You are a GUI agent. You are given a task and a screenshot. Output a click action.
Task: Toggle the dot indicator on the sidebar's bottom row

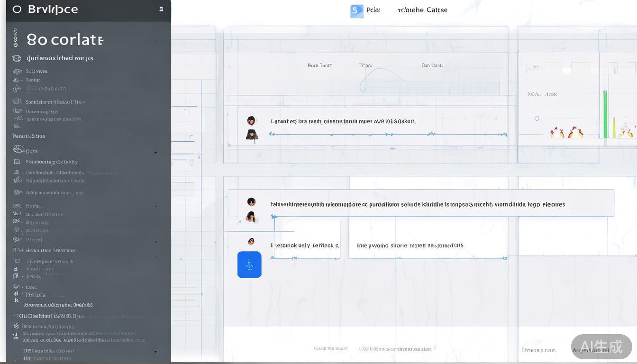(155, 352)
